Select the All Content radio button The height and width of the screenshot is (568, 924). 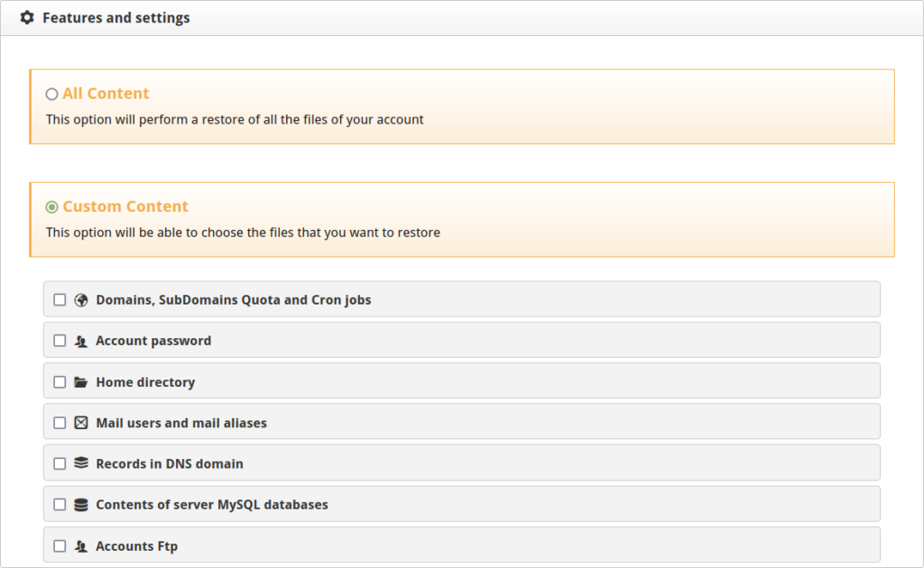51,94
